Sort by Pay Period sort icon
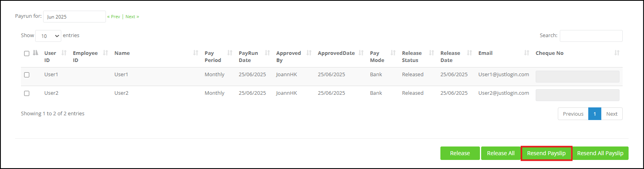The image size is (644, 169). [230, 53]
